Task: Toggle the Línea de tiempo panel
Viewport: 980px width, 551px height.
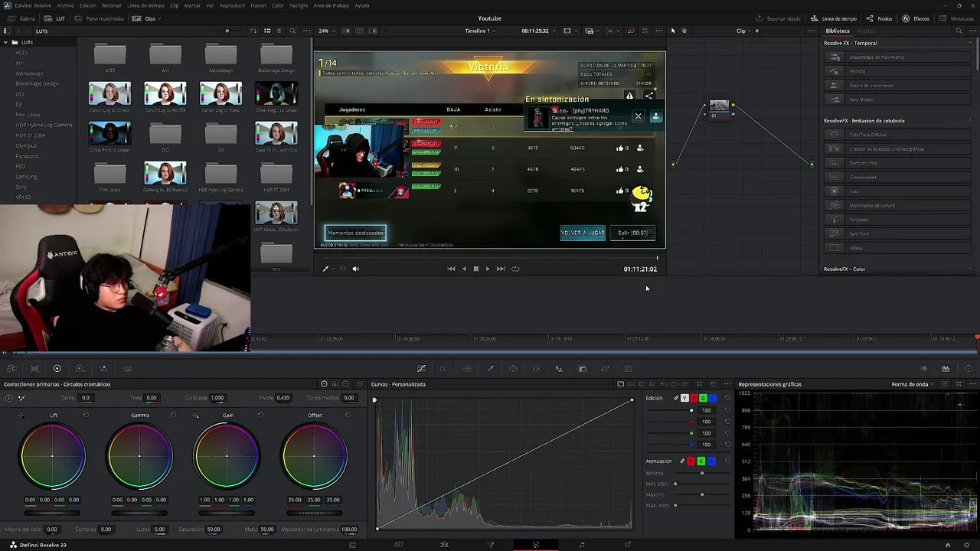Action: (834, 18)
